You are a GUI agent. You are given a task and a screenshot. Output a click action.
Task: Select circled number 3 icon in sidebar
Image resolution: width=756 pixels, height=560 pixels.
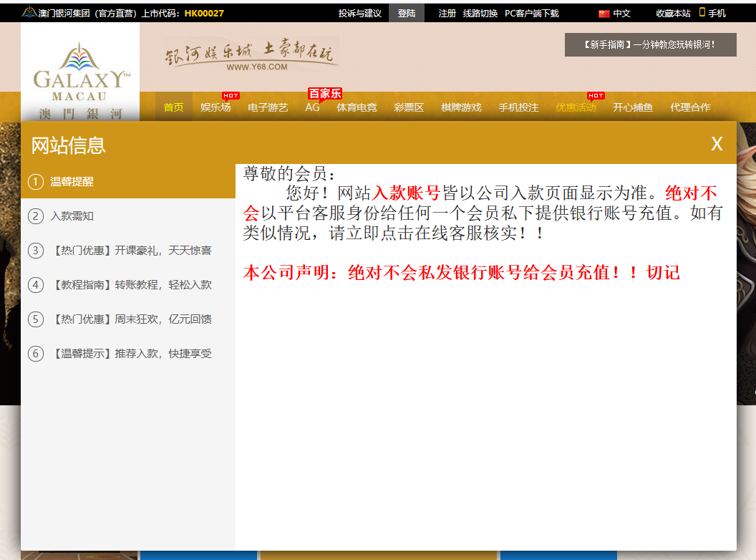(36, 251)
